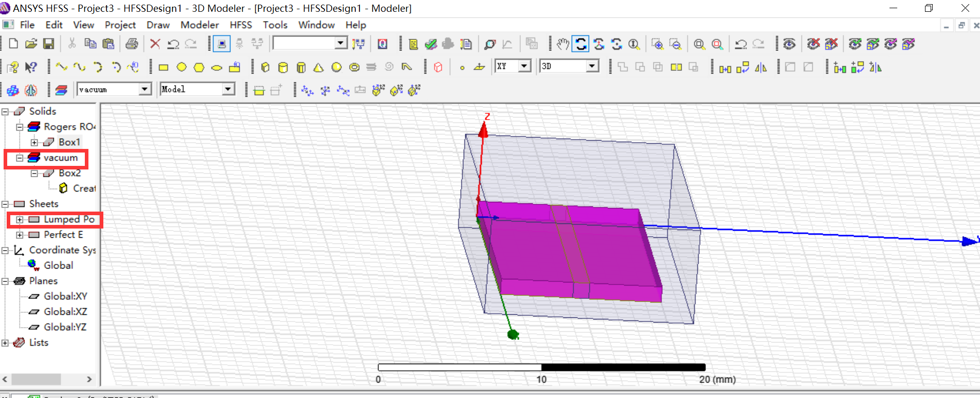Expand the Perfect E sheet node
Image resolution: width=980 pixels, height=398 pixels.
(20, 235)
